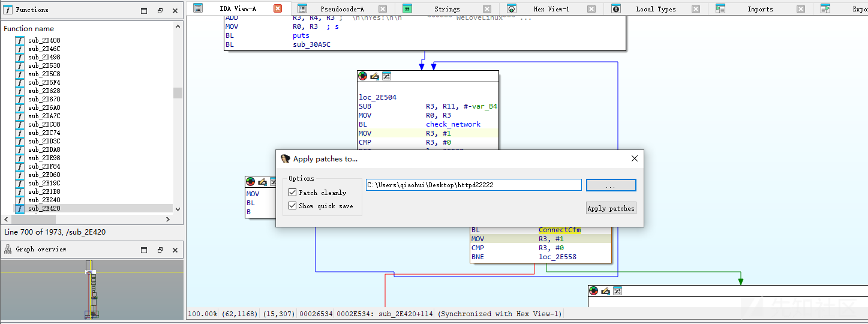Click the Exports tab icon

point(825,8)
